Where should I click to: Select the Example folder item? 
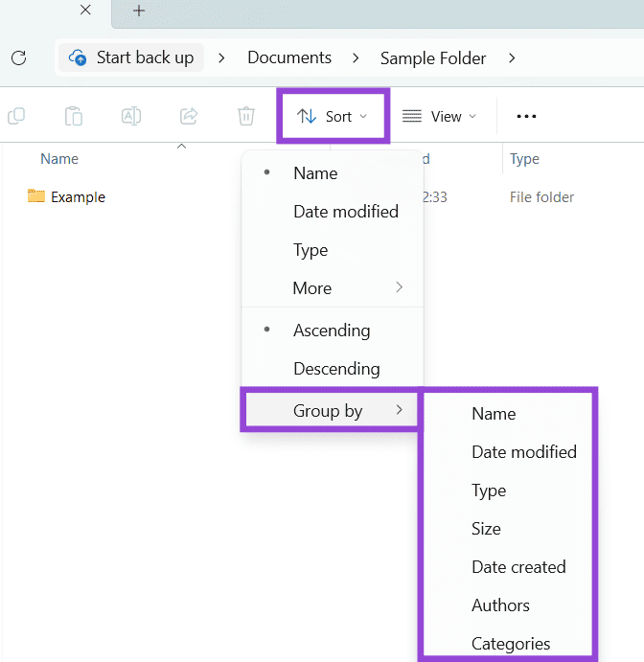(x=77, y=197)
